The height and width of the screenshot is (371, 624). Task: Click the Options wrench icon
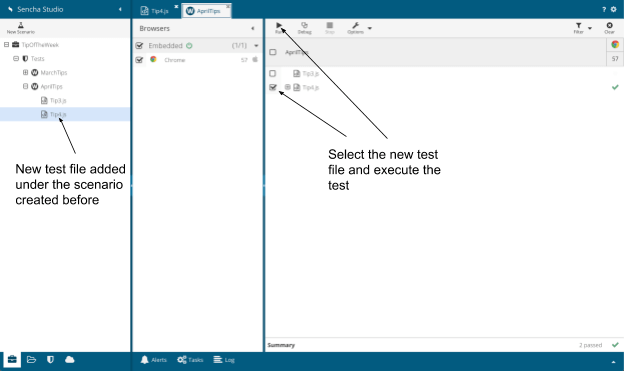point(355,25)
